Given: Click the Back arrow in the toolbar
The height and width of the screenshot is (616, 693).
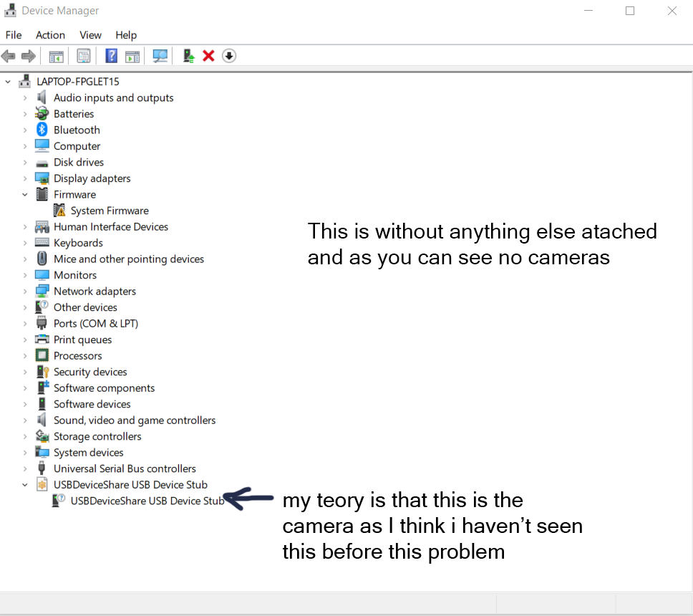Looking at the screenshot, I should (9, 56).
